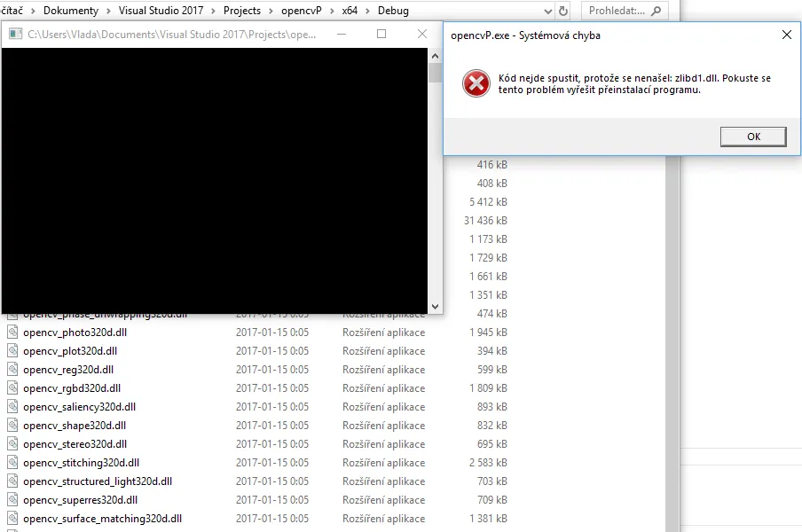This screenshot has width=802, height=532.
Task: Open address bar history dropdown
Action: click(547, 11)
